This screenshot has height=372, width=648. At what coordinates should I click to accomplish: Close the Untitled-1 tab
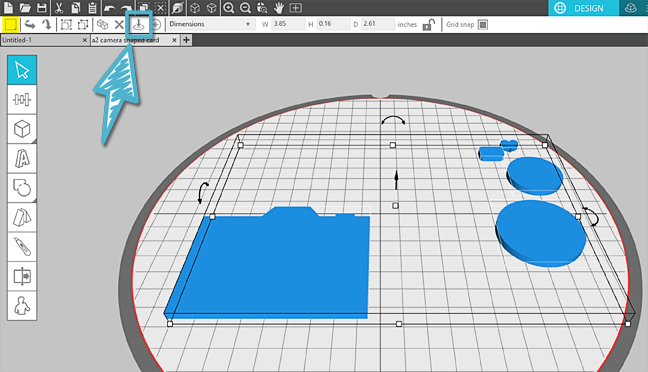(x=85, y=40)
